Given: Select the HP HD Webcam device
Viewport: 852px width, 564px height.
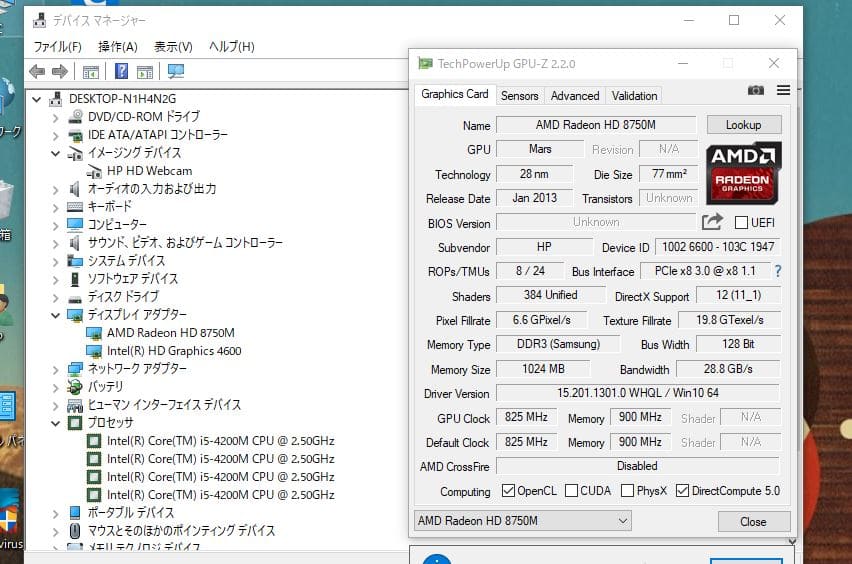Looking at the screenshot, I should click(x=149, y=171).
